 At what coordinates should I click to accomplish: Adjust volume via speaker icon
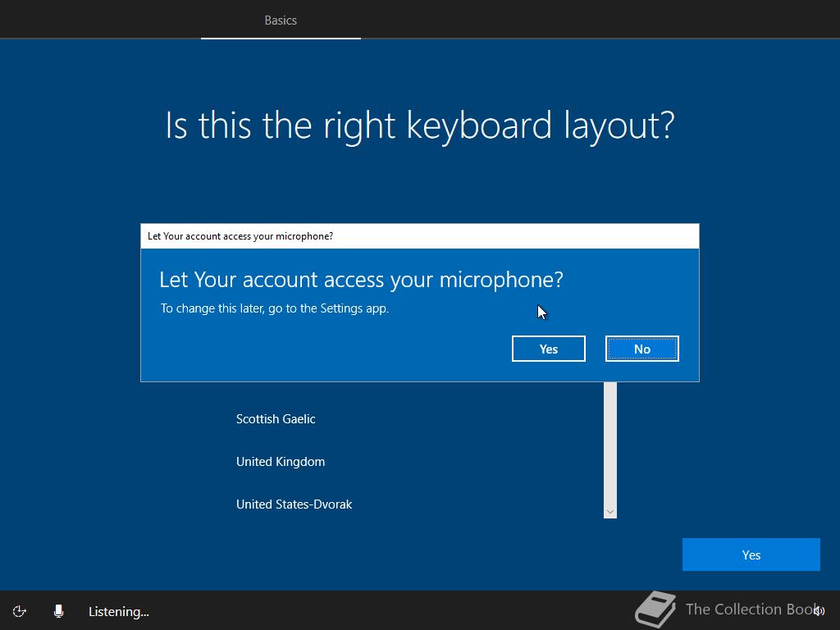click(819, 610)
